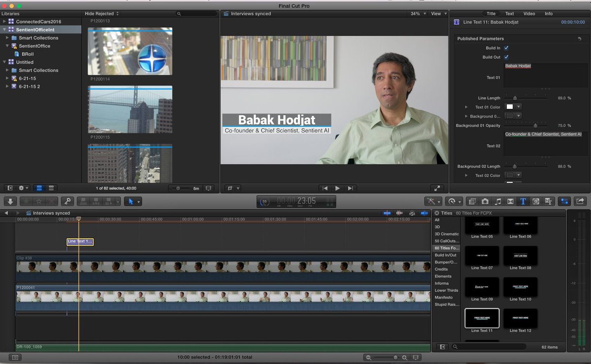Hide the Titles browser sidebar
591x364 pixels.
coord(442,347)
